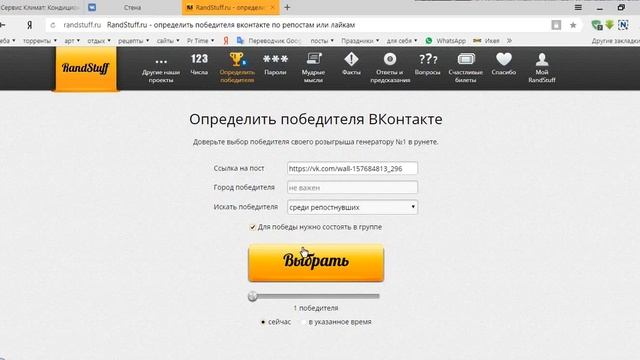Open the blue N extension icon
The height and width of the screenshot is (360, 640).
tap(623, 25)
